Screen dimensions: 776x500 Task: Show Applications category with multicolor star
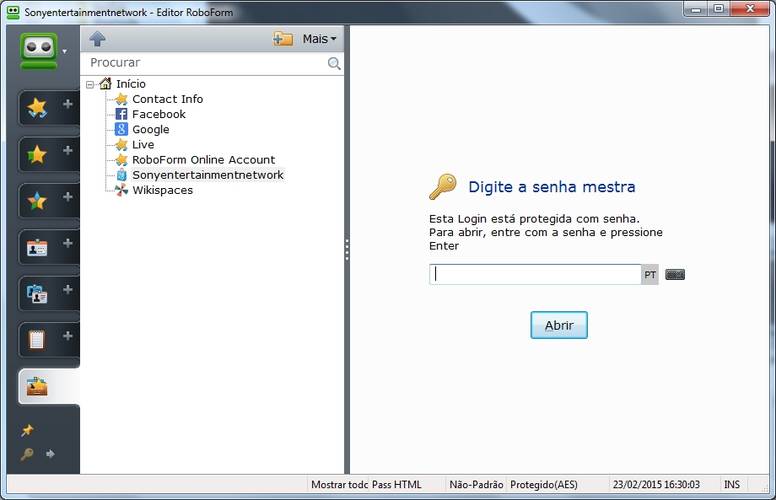coord(37,200)
